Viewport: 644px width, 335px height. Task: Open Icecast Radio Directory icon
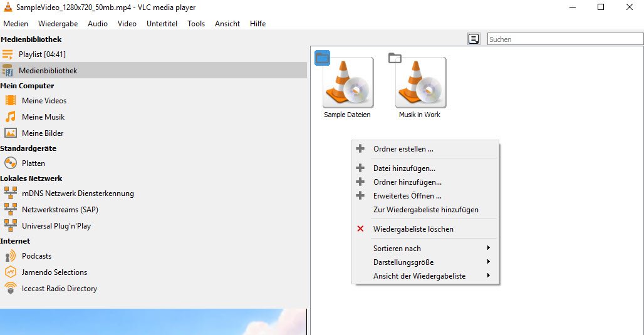tap(10, 288)
